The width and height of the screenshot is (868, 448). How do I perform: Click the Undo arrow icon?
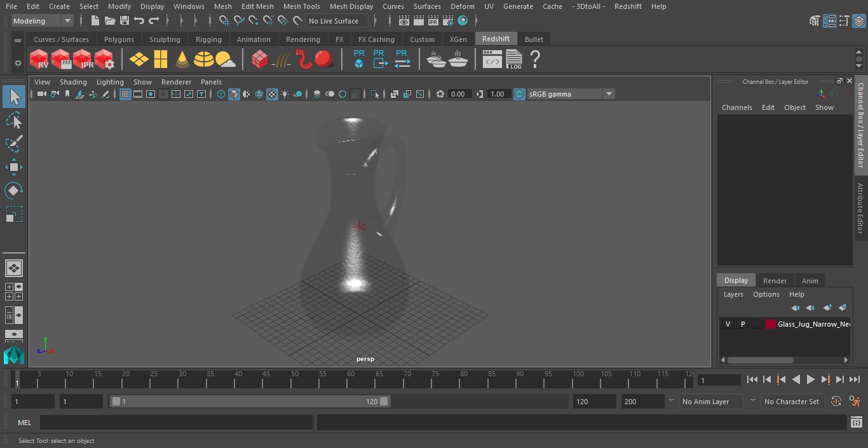click(x=139, y=21)
